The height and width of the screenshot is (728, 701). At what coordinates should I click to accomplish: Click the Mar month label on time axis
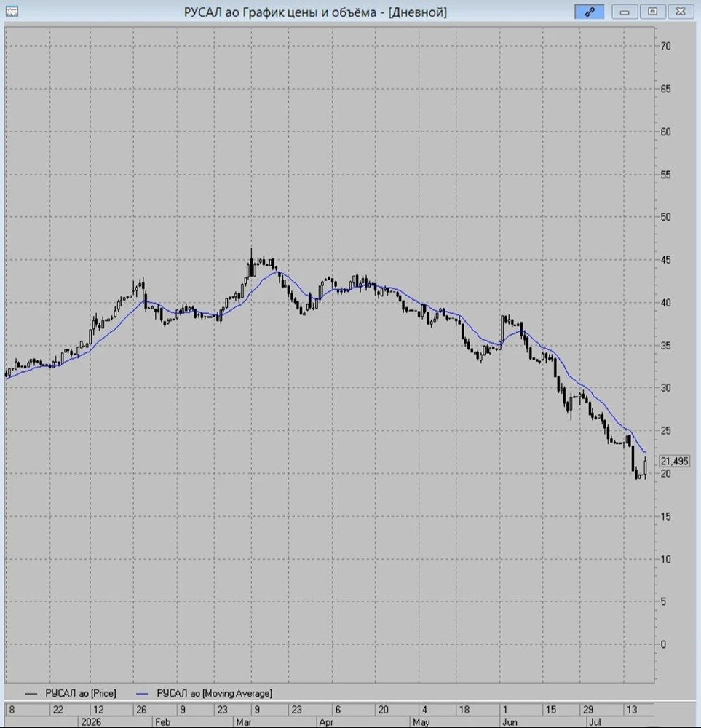(x=244, y=722)
